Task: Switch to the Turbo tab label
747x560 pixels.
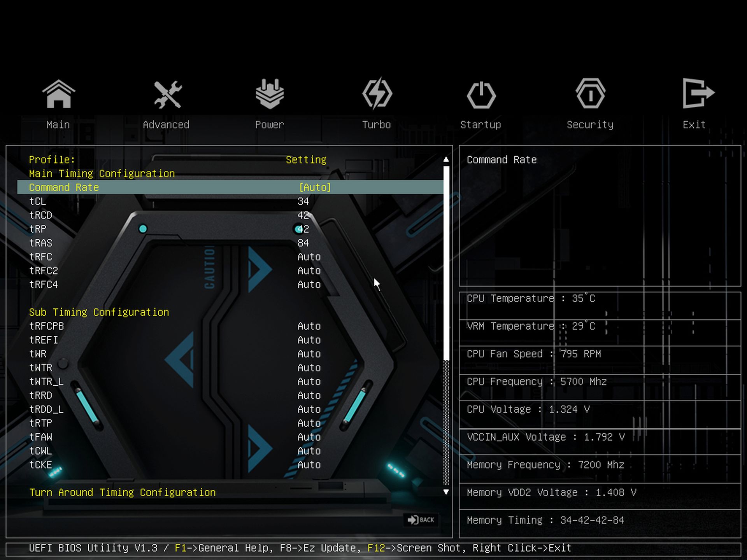Action: point(376,125)
